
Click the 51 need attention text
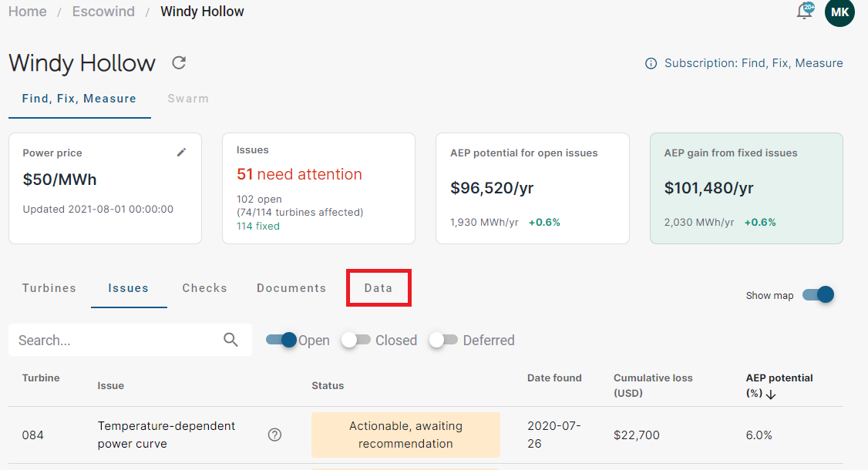[x=299, y=174]
